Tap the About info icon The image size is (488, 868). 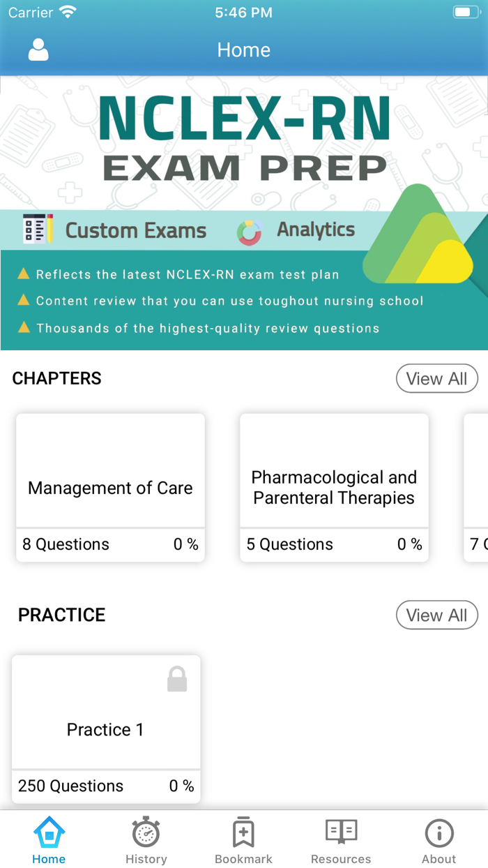click(439, 832)
